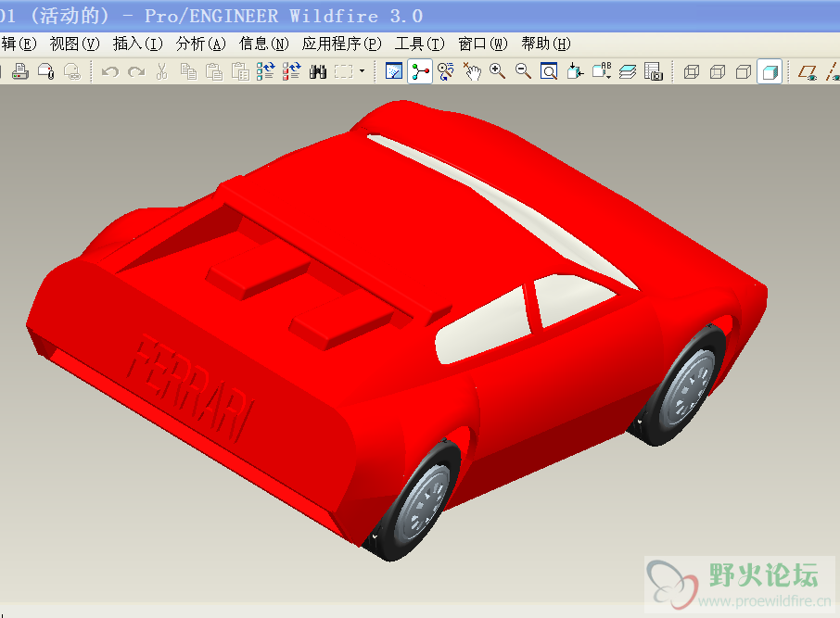Open the 插入(I) menu

pos(137,44)
